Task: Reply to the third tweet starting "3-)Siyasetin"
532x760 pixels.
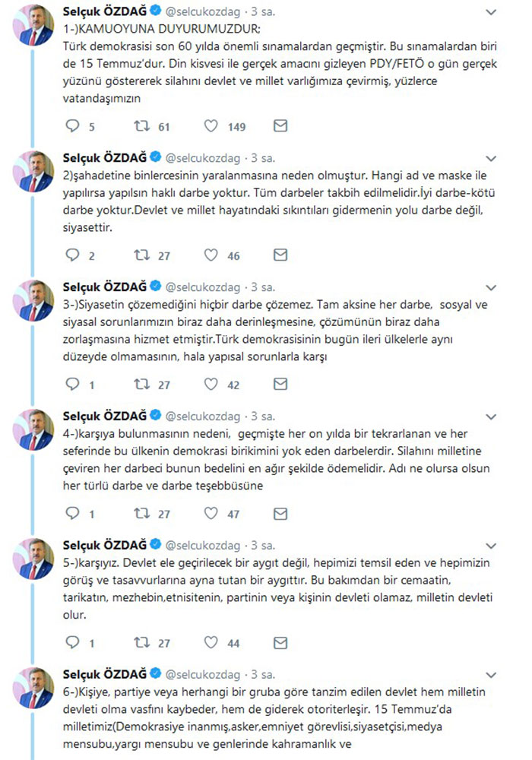Action: [x=74, y=385]
